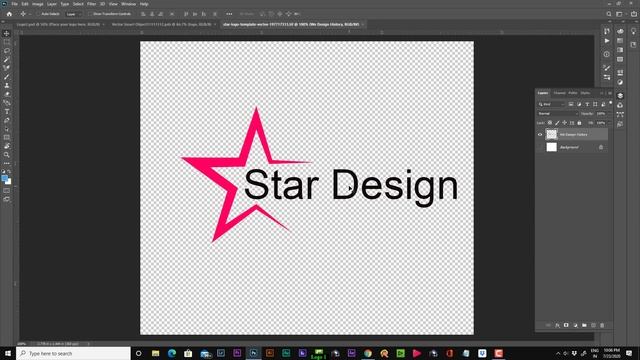
Task: Open the Layers panel icon in dock
Action: point(620,96)
